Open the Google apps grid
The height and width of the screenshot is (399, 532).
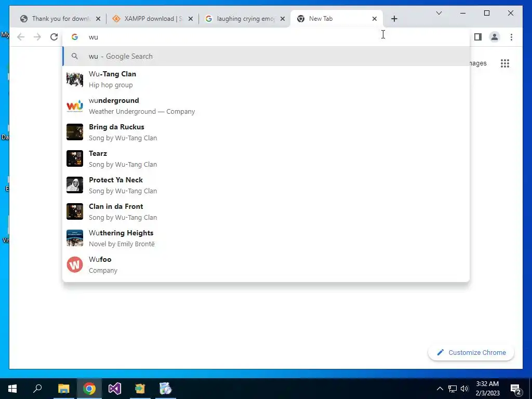[505, 63]
